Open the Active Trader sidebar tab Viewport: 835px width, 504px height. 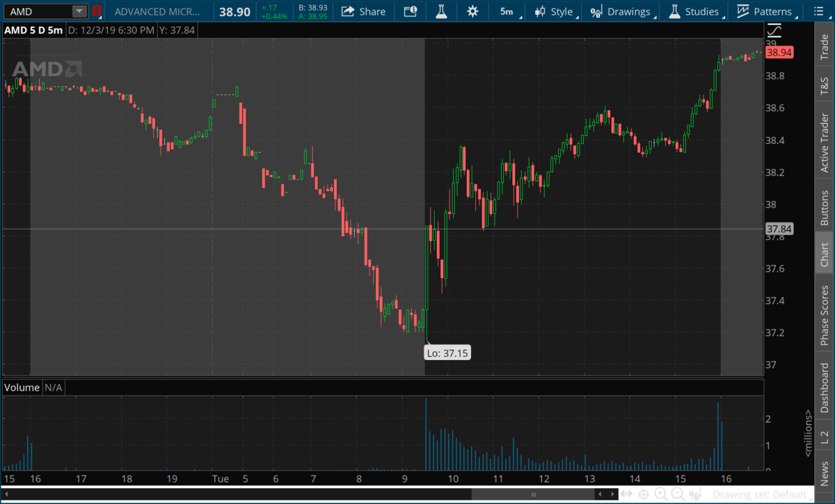(825, 143)
